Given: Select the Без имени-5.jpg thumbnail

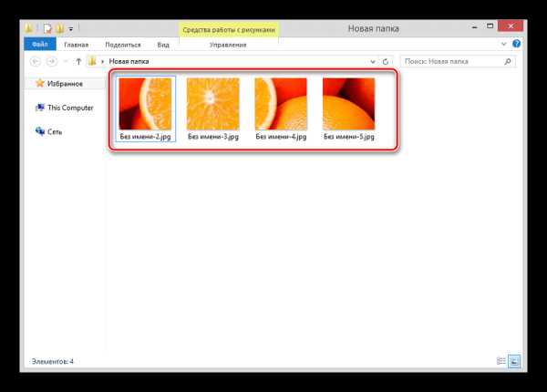Looking at the screenshot, I should (x=349, y=104).
